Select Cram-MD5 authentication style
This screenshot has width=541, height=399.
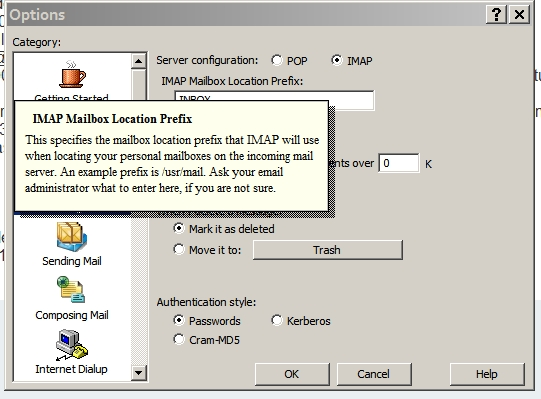[x=179, y=339]
